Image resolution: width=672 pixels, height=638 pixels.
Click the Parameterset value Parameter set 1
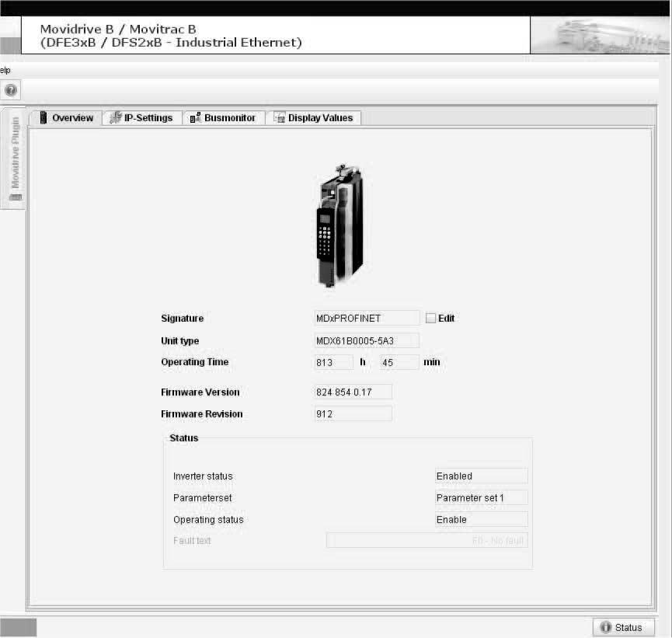[x=482, y=498]
